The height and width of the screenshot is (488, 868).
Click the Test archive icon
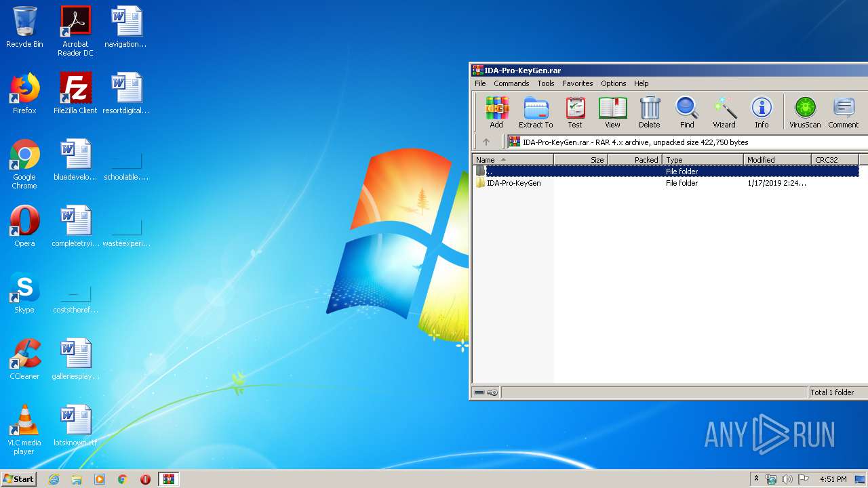pos(575,113)
